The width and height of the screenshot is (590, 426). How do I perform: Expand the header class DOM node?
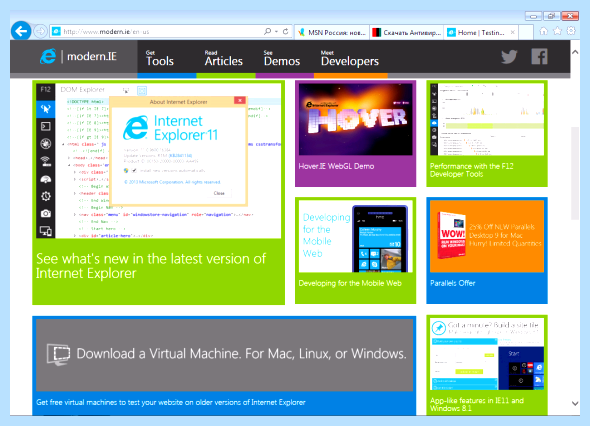75,193
